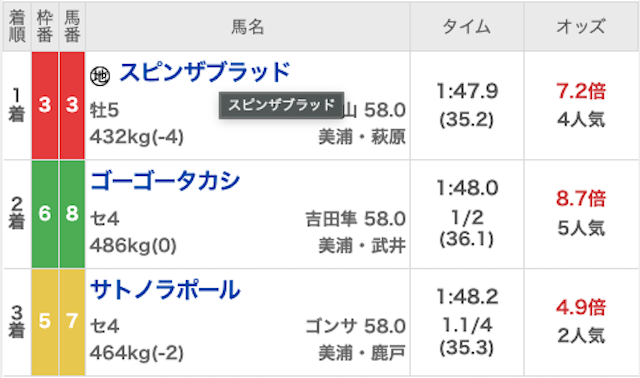The image size is (640, 378).
Task: Click the red frame number 3 cell
Action: tap(45, 105)
